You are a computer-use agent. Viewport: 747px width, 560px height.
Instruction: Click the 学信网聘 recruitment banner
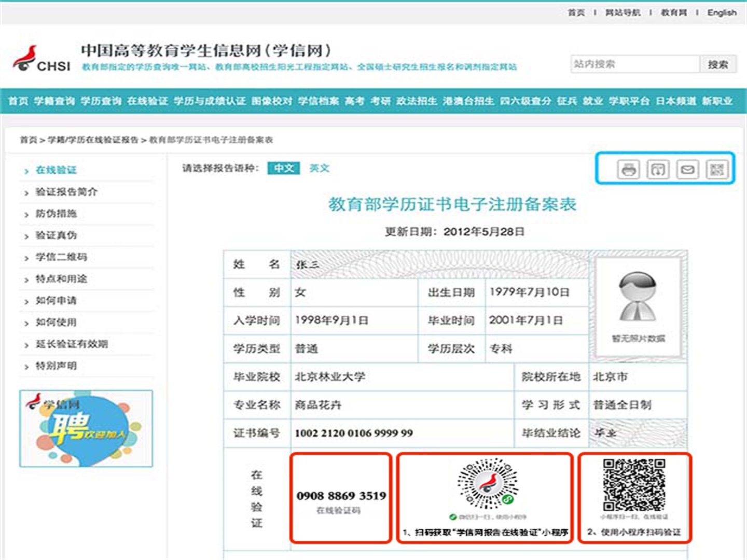coord(87,428)
